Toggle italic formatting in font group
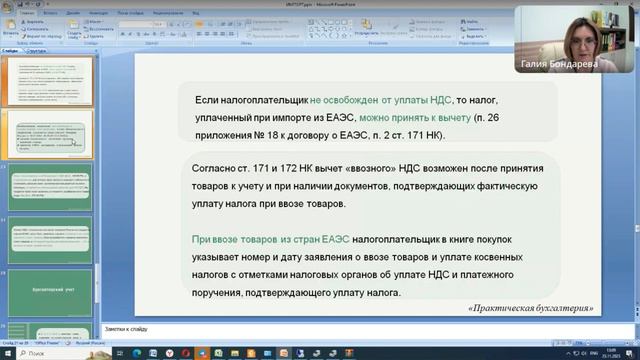Viewport: 640px width, 360px height. pyautogui.click(x=130, y=34)
